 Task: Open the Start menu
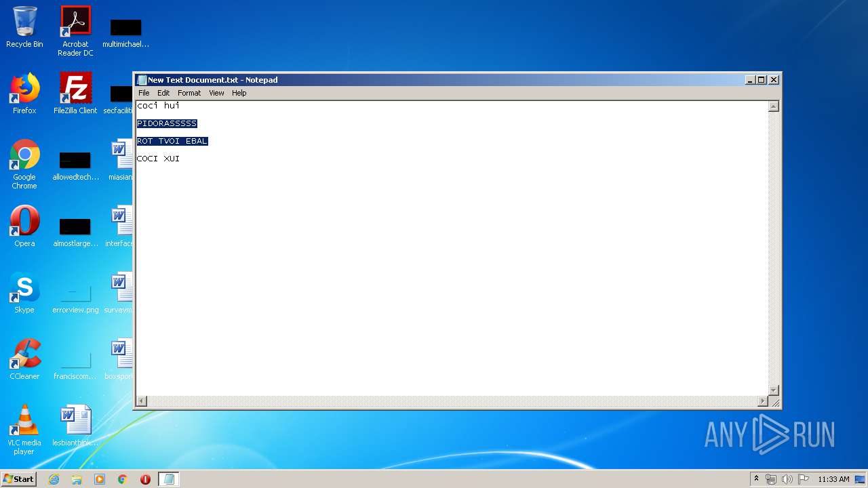tap(19, 479)
